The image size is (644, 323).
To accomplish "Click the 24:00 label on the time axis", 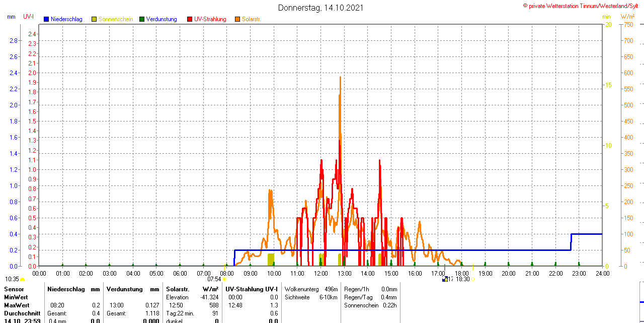I will (x=602, y=274).
